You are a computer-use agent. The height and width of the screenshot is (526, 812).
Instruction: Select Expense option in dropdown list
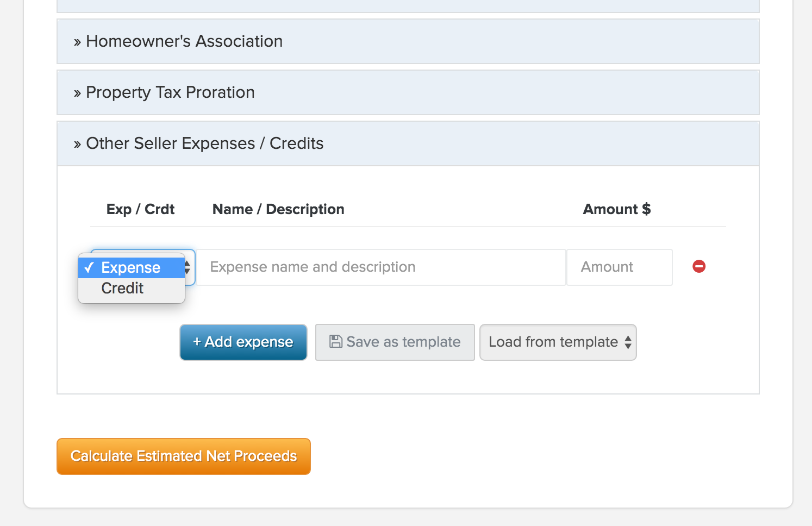click(132, 267)
